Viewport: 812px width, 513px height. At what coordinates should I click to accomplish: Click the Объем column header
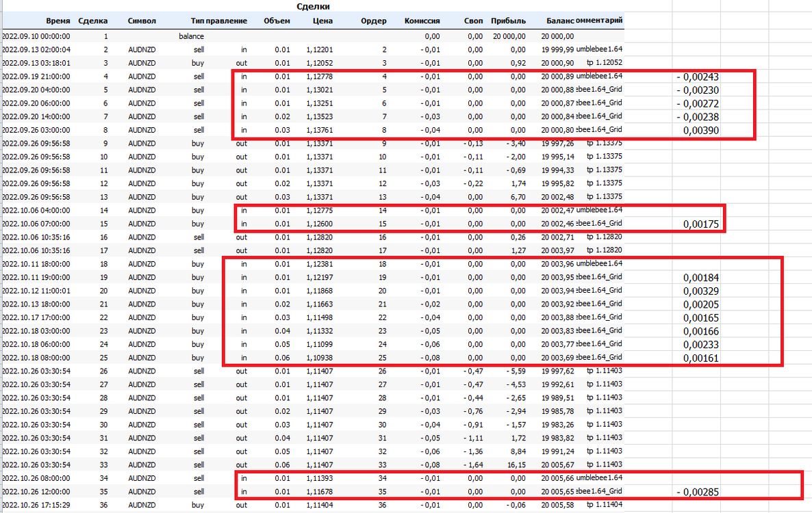pyautogui.click(x=277, y=21)
